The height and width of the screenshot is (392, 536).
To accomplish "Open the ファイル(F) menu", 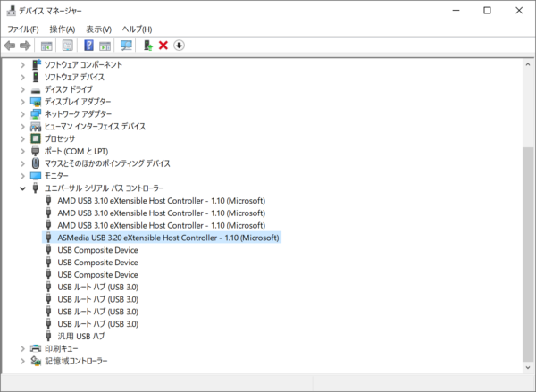I will 23,29.
